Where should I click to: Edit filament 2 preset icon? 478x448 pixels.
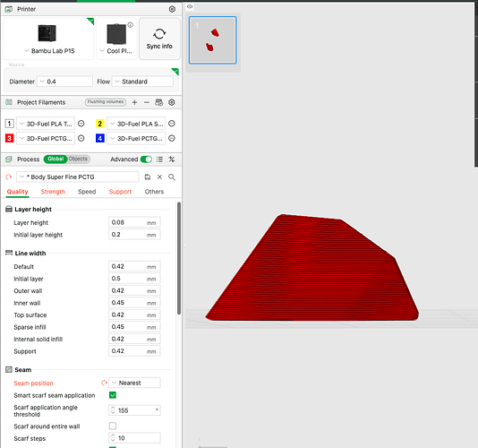tap(172, 124)
